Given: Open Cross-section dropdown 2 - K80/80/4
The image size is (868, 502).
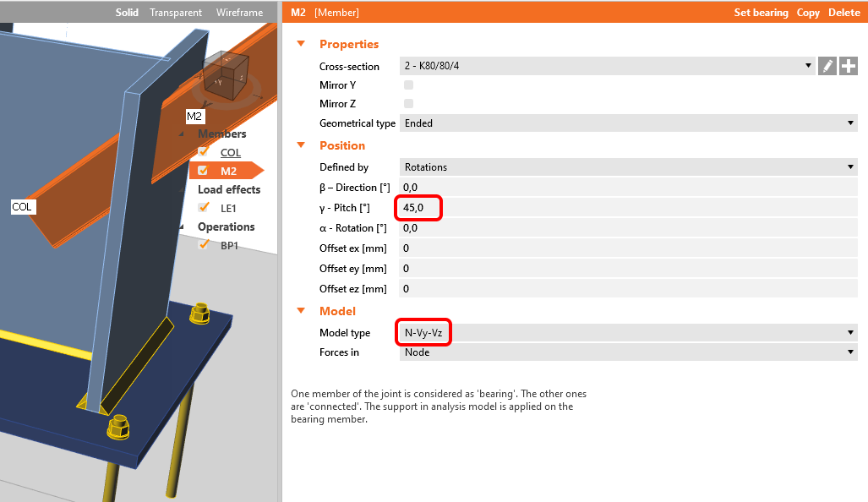Looking at the screenshot, I should pyautogui.click(x=607, y=66).
